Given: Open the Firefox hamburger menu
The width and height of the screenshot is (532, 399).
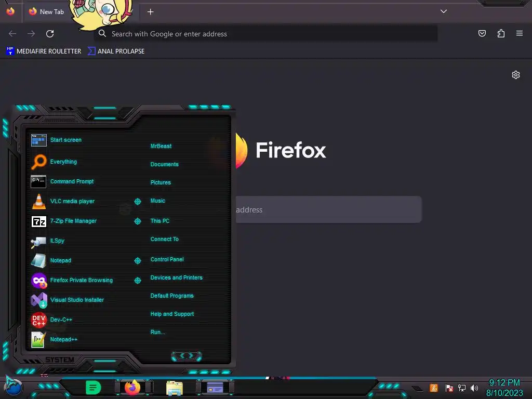Looking at the screenshot, I should 520,33.
